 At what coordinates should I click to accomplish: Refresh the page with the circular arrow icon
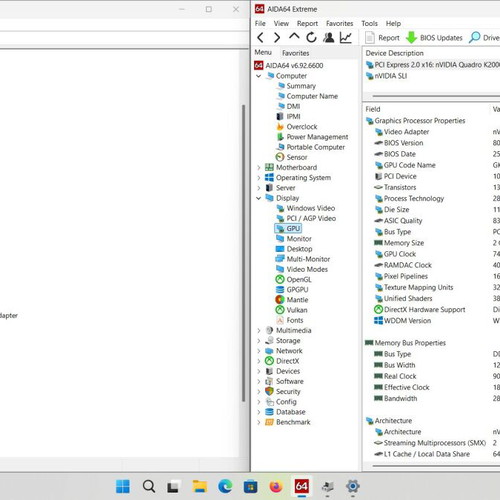[311, 37]
